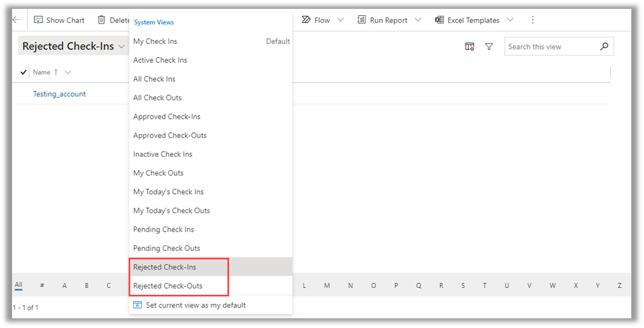Click the back arrow icon
This screenshot has width=644, height=328.
17,20
